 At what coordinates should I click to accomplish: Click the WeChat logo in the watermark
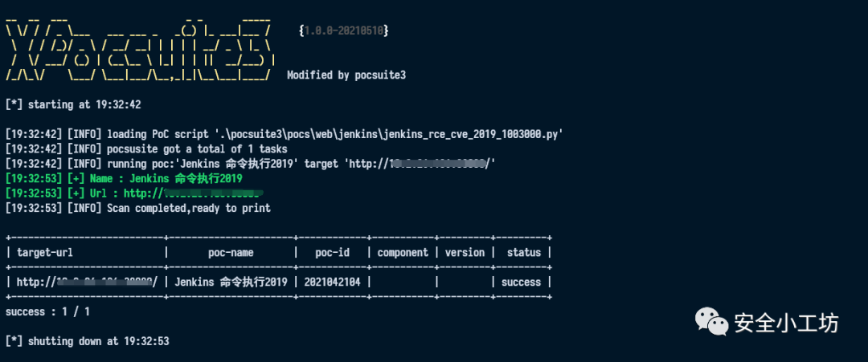(x=712, y=322)
